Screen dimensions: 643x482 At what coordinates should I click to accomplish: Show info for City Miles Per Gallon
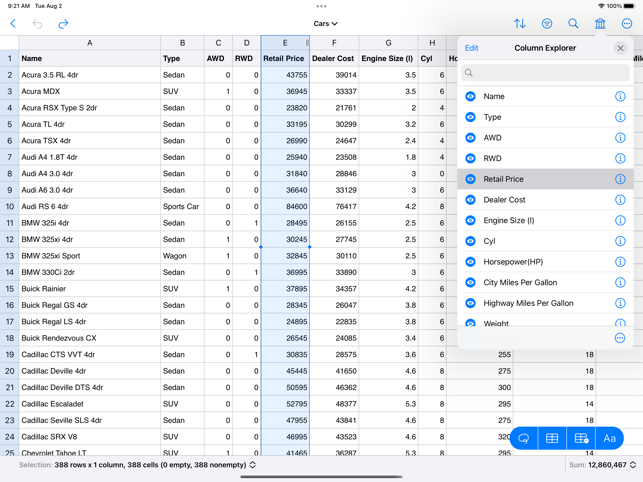(x=620, y=282)
